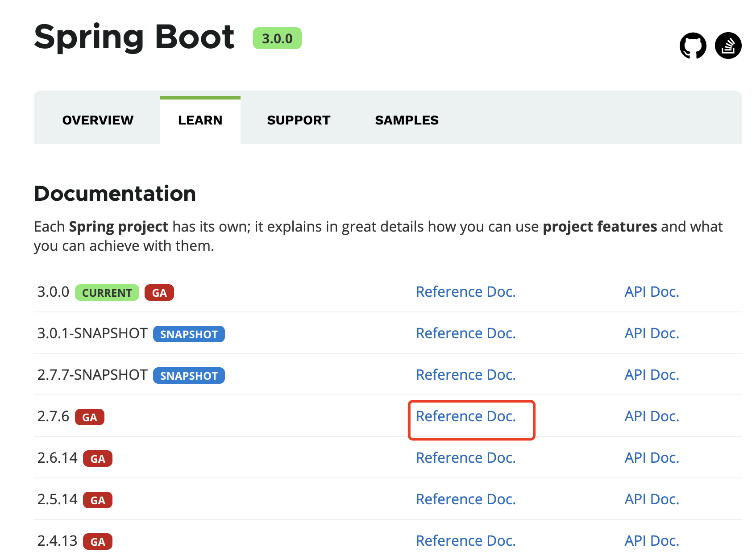
Task: Open the SUPPORT tab
Action: pyautogui.click(x=299, y=120)
